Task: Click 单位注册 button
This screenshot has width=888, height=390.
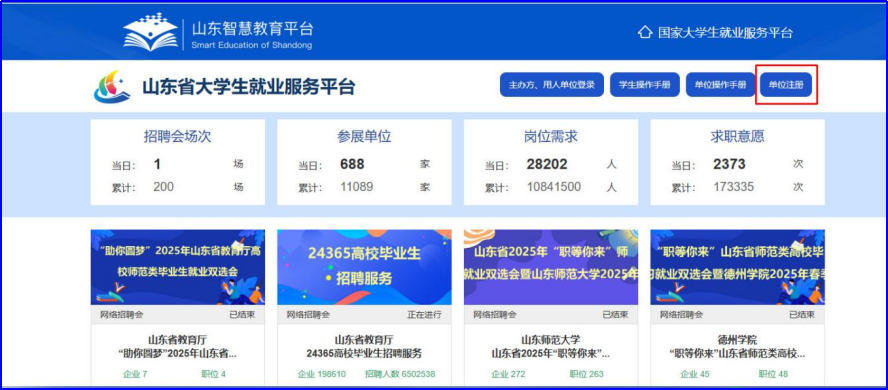Action: tap(786, 85)
